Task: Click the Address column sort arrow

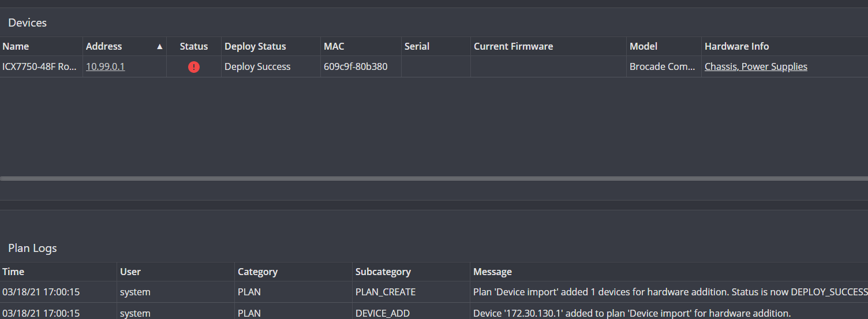Action: [160, 47]
